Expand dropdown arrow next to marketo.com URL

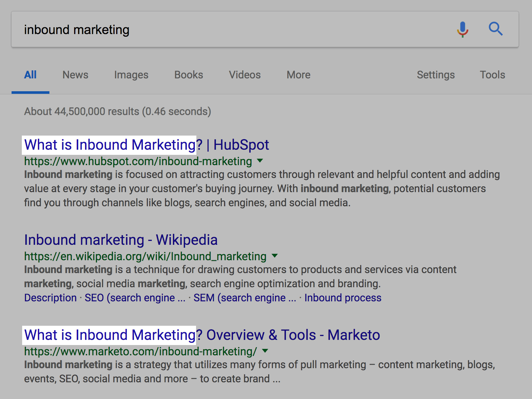(265, 351)
